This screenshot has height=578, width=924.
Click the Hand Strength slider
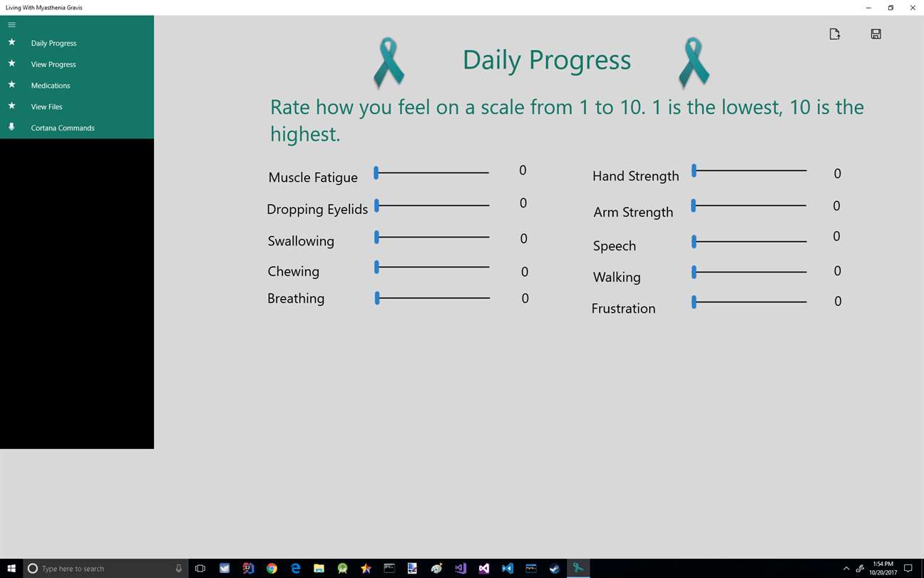coord(749,171)
